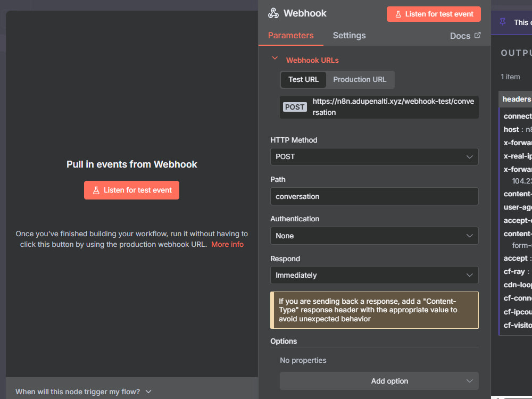Click the Webhook node icon in the header
Viewport: 532px width, 399px height.
pos(273,13)
